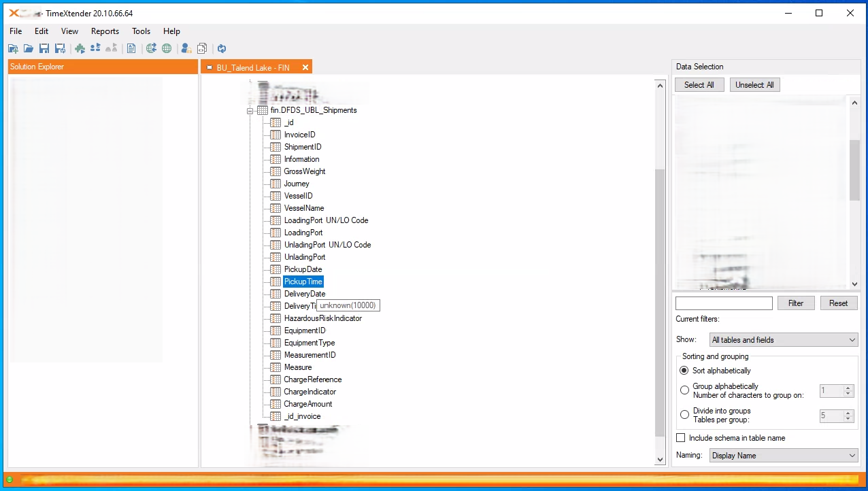Screen dimensions: 868x491
Task: Select the ShipmentID field
Action: pyautogui.click(x=303, y=147)
